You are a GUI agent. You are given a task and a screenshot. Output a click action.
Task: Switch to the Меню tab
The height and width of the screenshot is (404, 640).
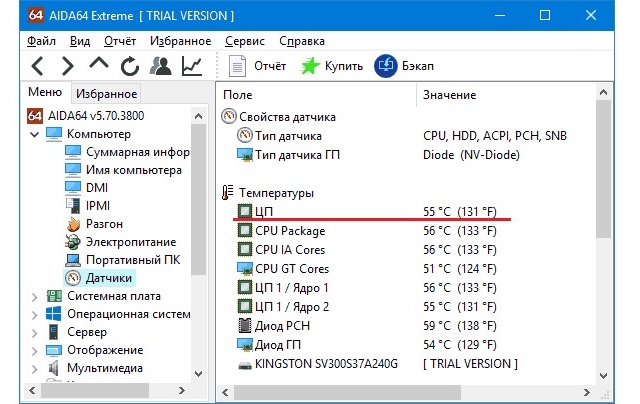click(45, 92)
